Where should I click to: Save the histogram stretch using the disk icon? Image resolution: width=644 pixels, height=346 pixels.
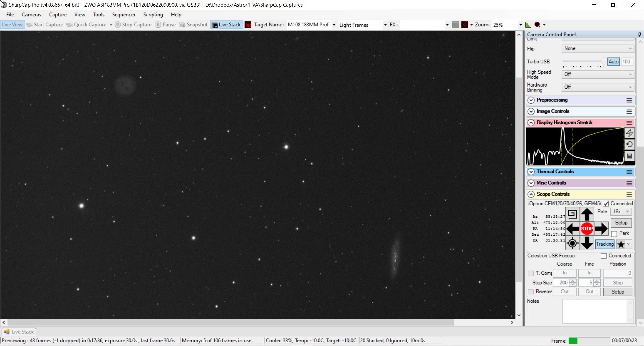coord(629,156)
